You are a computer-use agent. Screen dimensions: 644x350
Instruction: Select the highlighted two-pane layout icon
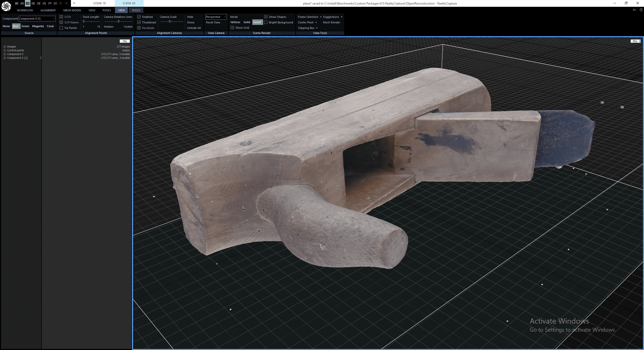click(28, 3)
